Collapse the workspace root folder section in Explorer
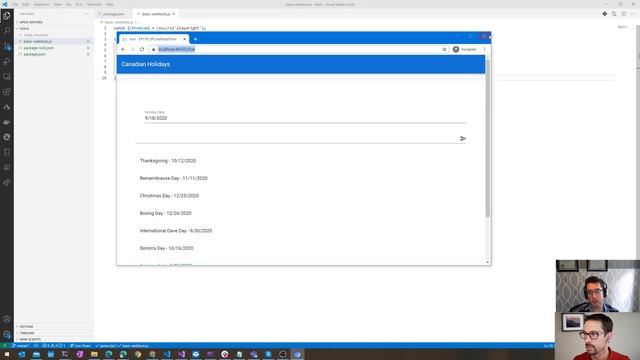Screen dimensions: 640x360 coord(55,29)
